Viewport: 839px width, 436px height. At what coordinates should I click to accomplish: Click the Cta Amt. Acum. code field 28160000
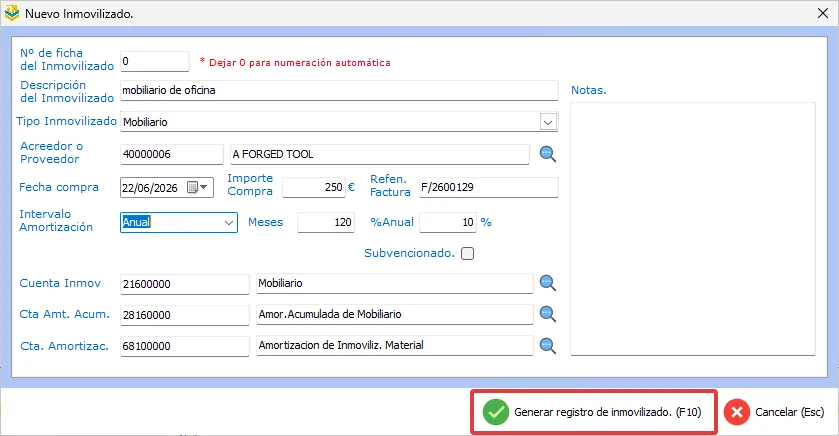click(185, 315)
